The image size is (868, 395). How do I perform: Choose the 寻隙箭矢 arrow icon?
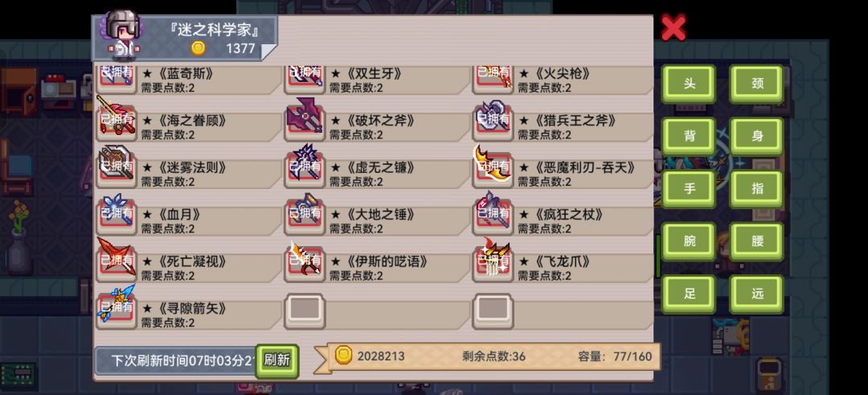click(117, 306)
